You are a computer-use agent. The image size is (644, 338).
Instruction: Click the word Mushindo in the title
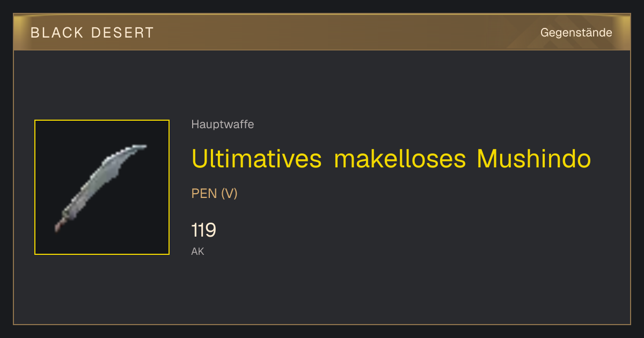[x=534, y=159]
